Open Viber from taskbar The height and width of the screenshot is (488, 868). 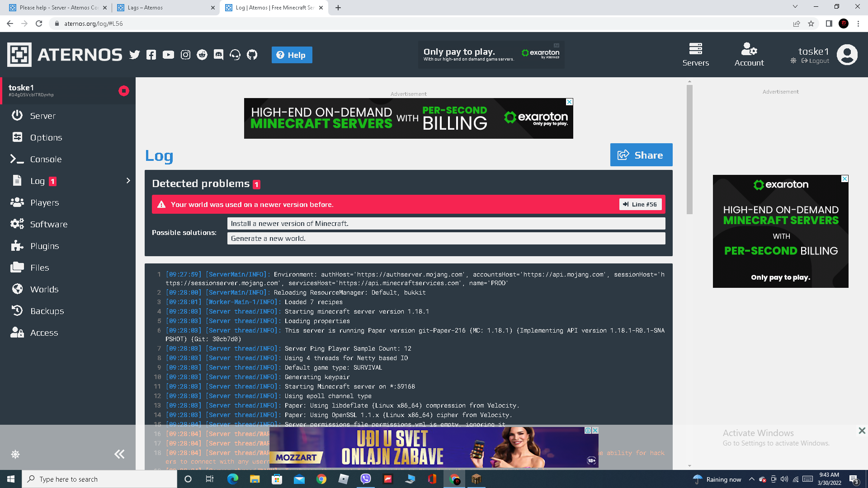click(365, 479)
